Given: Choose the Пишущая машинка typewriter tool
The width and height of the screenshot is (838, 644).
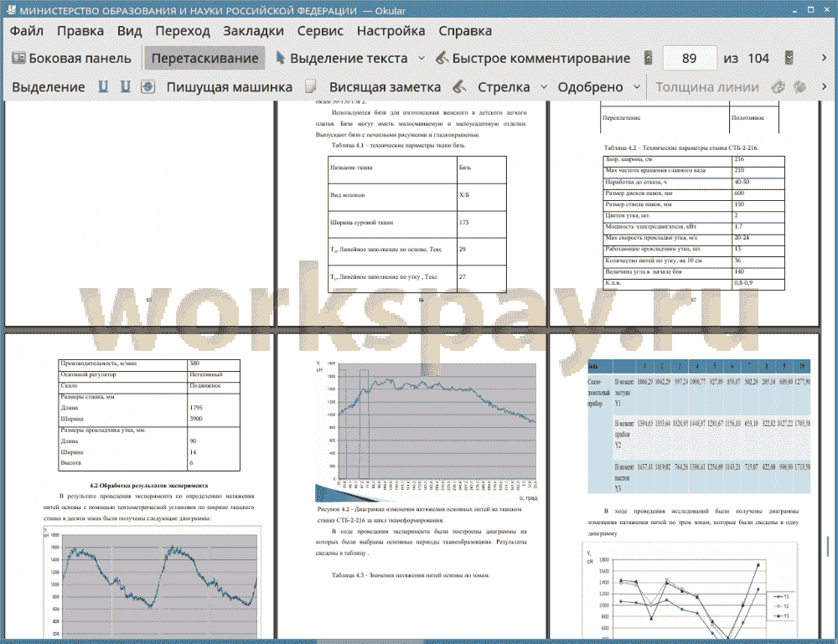Looking at the screenshot, I should point(230,87).
